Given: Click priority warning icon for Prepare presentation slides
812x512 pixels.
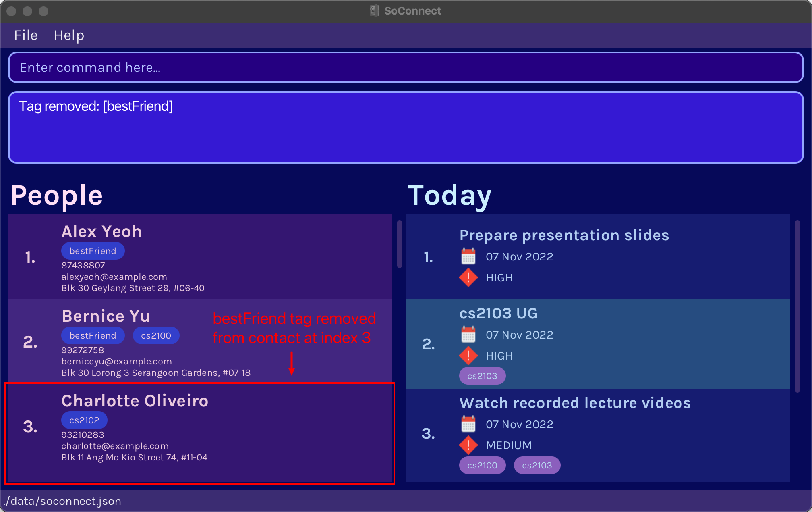Looking at the screenshot, I should [468, 278].
